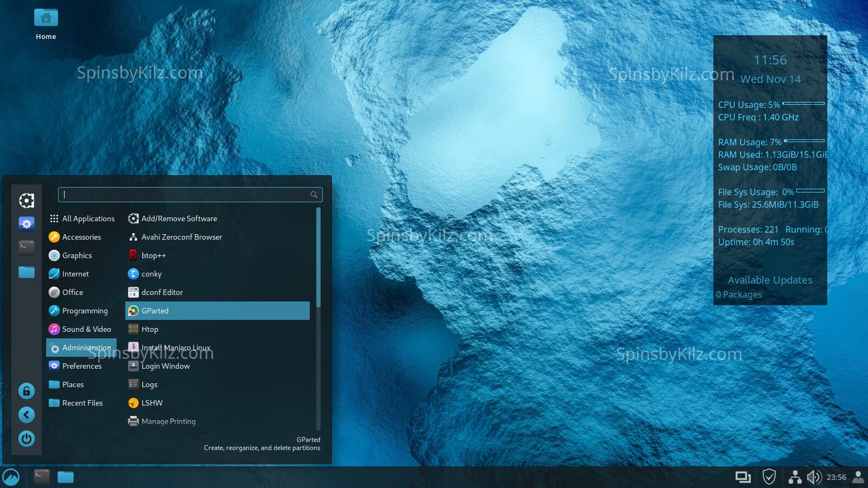Viewport: 868px width, 488px height.
Task: Open the shield security icon in the tray
Action: 769,477
